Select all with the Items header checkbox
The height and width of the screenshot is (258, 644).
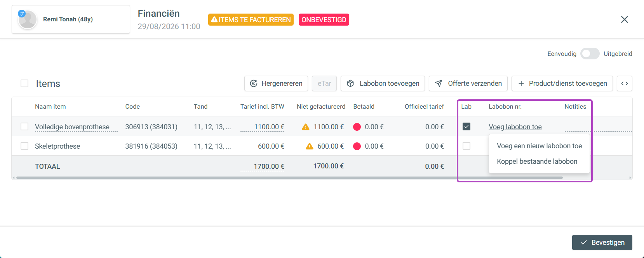[x=24, y=83]
